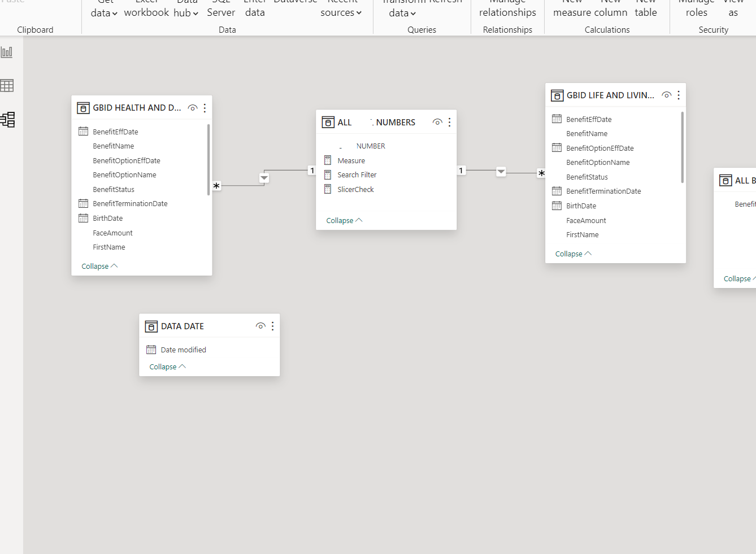Image resolution: width=756 pixels, height=554 pixels.
Task: Click the calculator icon beside Measure
Action: (328, 160)
